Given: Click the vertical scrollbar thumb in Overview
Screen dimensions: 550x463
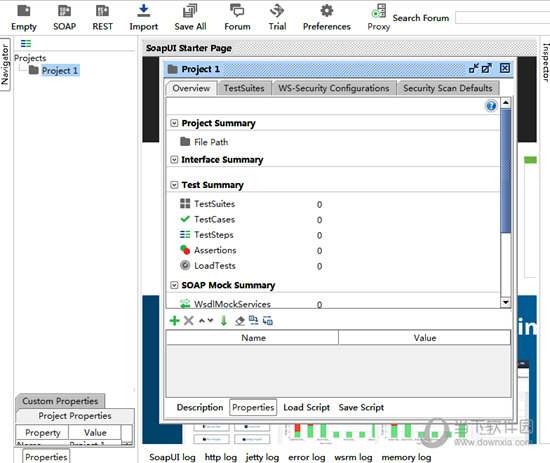Looking at the screenshot, I should click(x=505, y=170).
